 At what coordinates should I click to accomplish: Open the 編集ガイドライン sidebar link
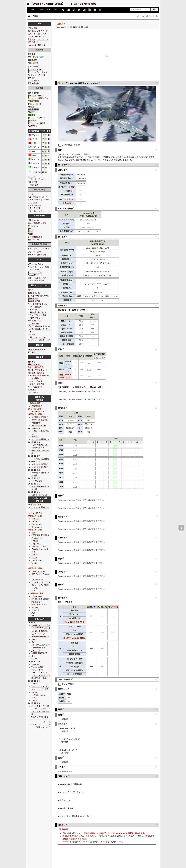[x=35, y=364]
